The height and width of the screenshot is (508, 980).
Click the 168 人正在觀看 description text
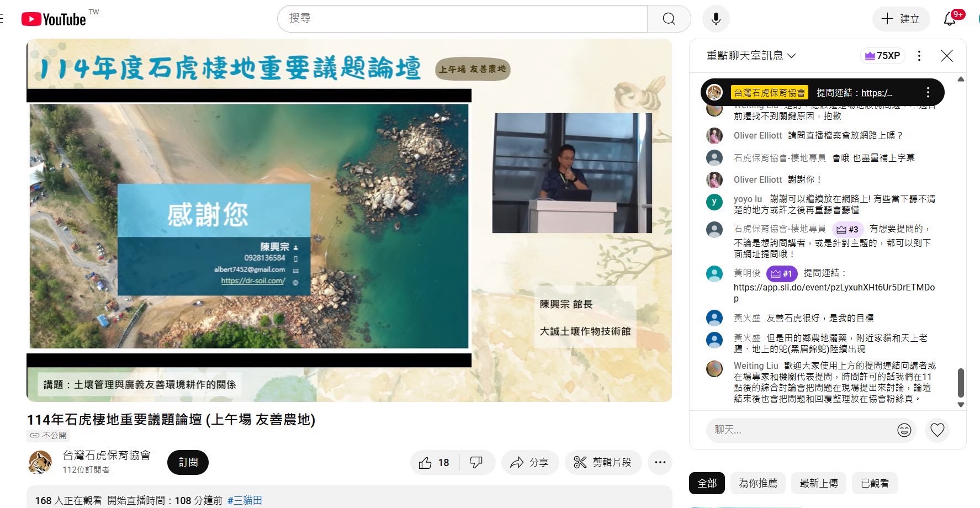pyautogui.click(x=68, y=500)
